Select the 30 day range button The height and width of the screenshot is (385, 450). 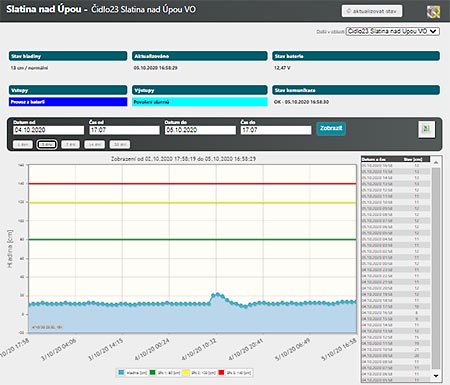(x=120, y=144)
